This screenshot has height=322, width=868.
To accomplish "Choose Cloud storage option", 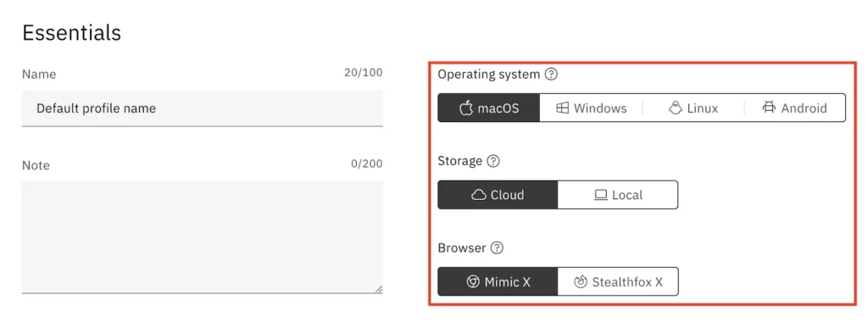I will click(x=498, y=195).
